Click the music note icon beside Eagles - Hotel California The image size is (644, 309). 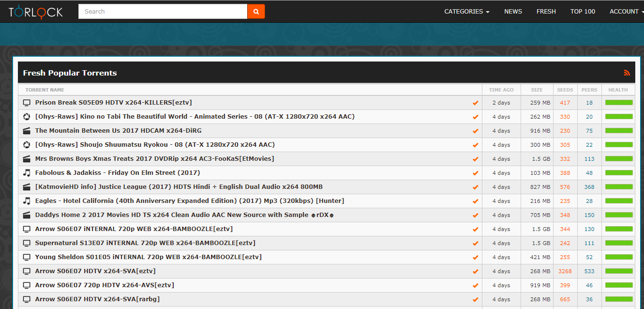(x=27, y=201)
